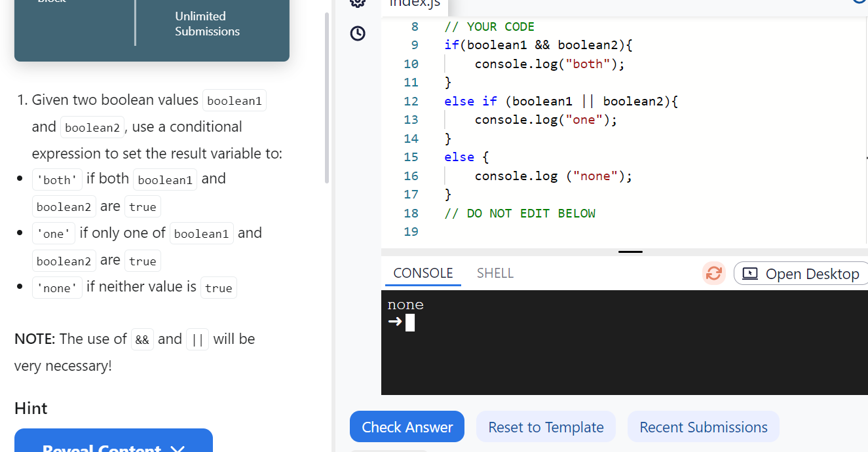Viewport: 868px width, 452px height.
Task: Open the settings gear icon
Action: pyautogui.click(x=357, y=3)
